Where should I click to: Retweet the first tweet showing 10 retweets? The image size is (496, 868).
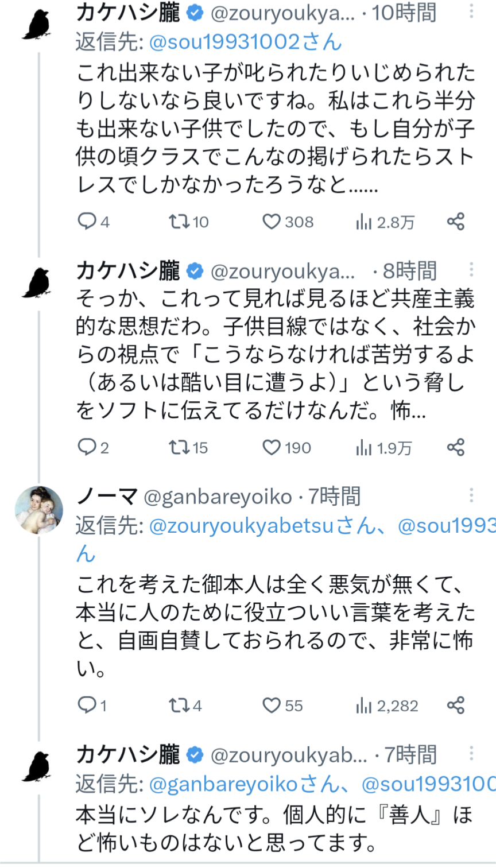pos(178,222)
